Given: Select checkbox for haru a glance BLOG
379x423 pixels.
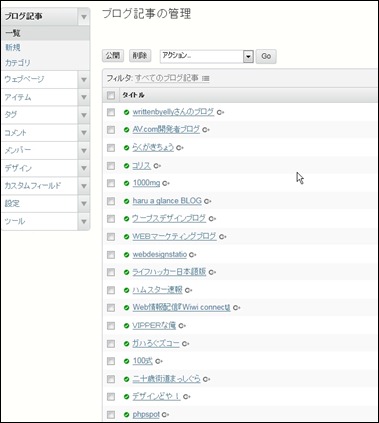Looking at the screenshot, I should 111,201.
